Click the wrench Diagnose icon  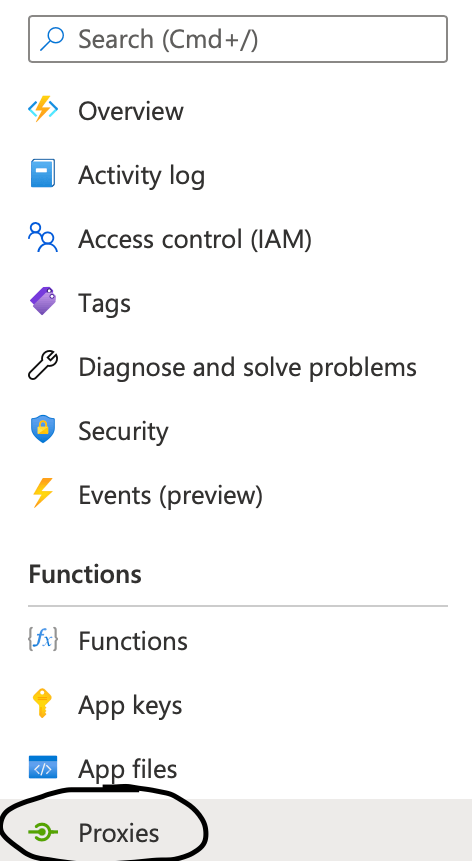(x=43, y=366)
